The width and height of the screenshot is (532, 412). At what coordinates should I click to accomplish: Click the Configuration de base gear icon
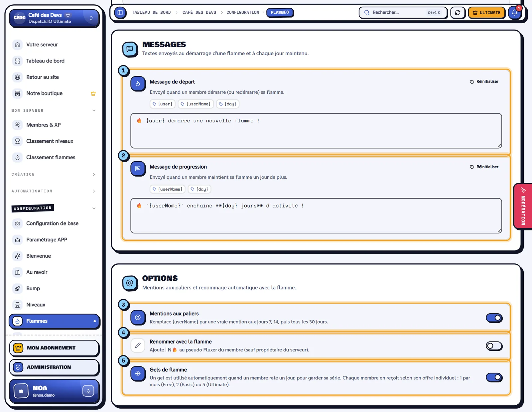tap(18, 223)
